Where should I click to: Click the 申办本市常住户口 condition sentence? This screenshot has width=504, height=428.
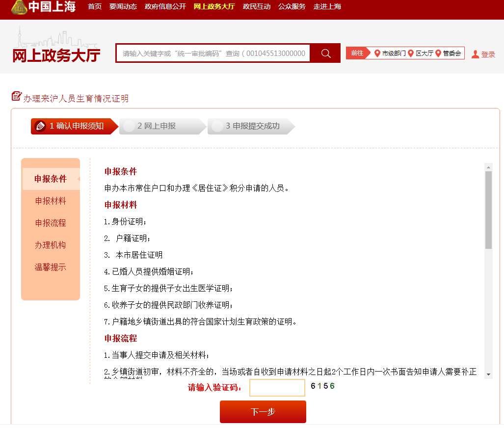pos(197,188)
